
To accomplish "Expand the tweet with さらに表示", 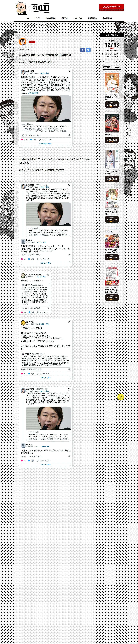I will pos(33,93).
